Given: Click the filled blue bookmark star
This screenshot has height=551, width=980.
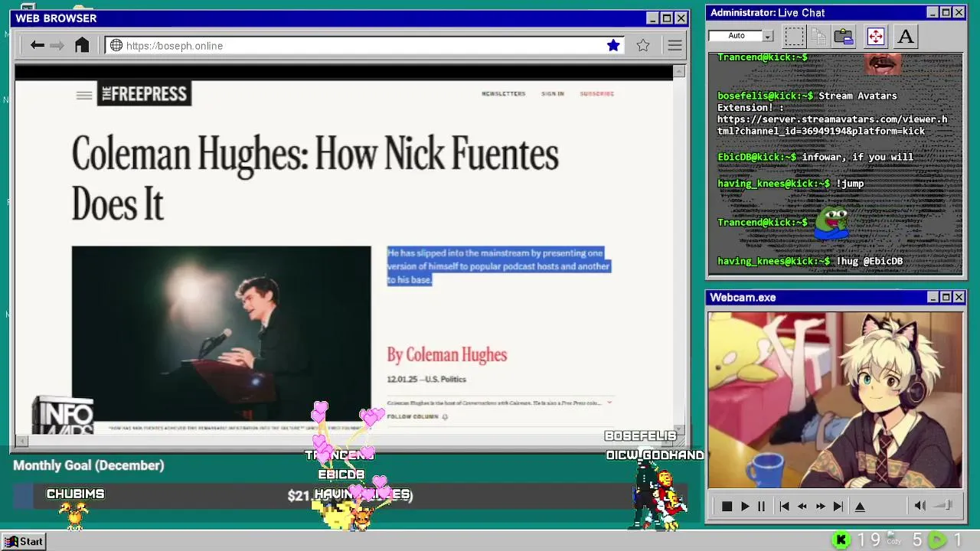Looking at the screenshot, I should click(613, 45).
